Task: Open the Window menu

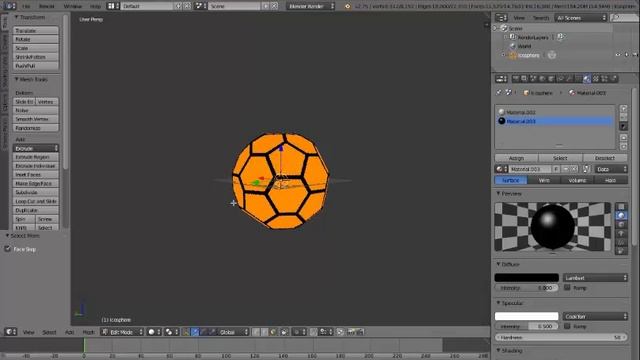Action: (x=73, y=6)
